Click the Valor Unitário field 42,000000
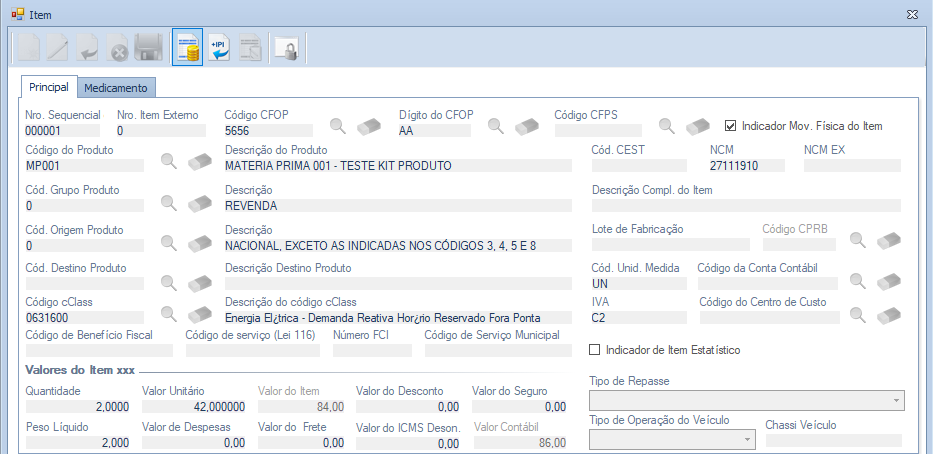This screenshot has height=454, width=933. [194, 407]
